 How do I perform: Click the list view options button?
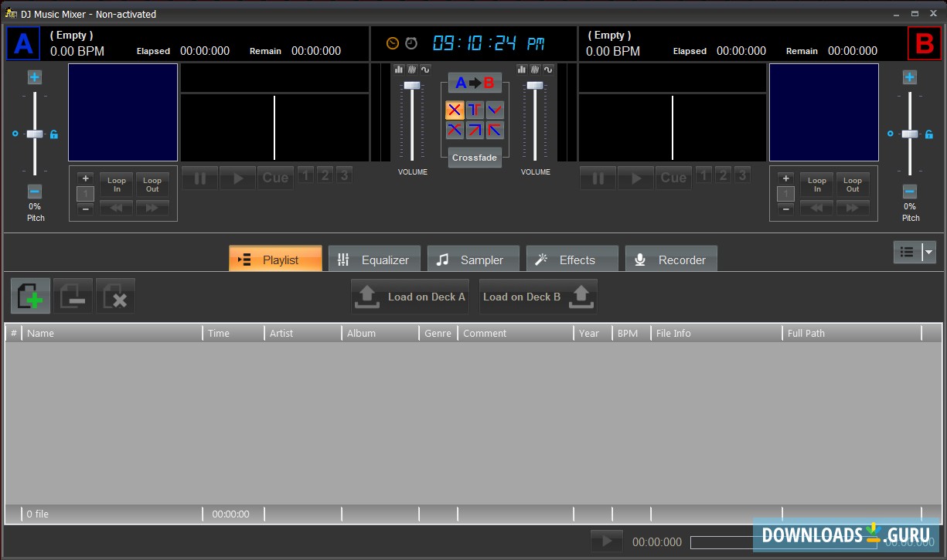pyautogui.click(x=908, y=252)
